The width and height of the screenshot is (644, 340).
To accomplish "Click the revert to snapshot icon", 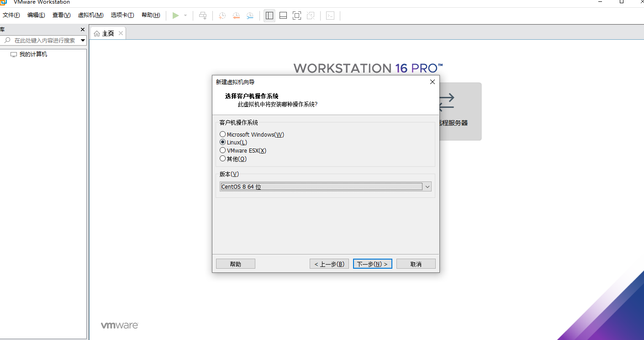I will pos(236,16).
